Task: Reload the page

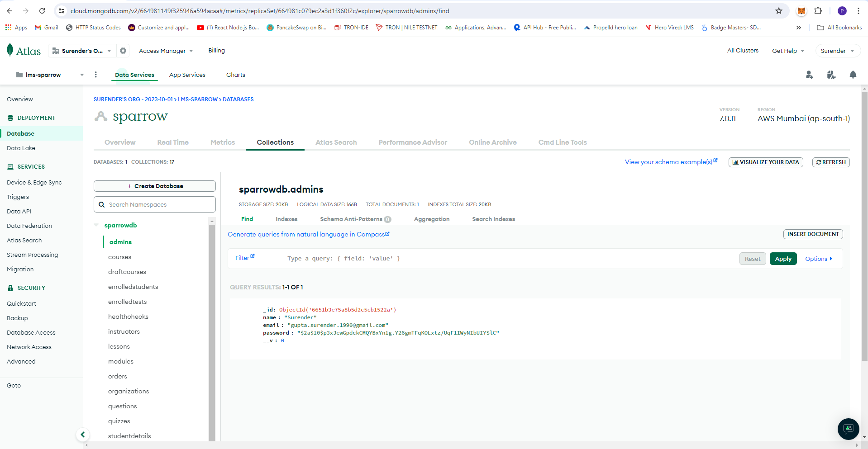Action: pyautogui.click(x=42, y=11)
